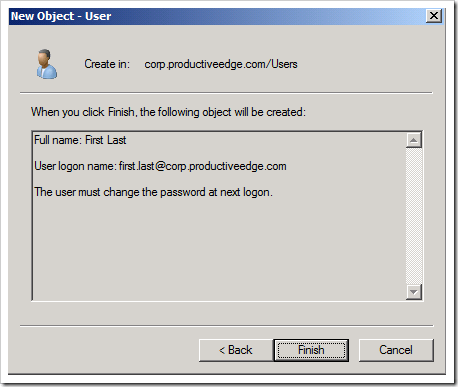This screenshot has width=458, height=387.
Task: Click the word password in summary
Action: coord(183,192)
